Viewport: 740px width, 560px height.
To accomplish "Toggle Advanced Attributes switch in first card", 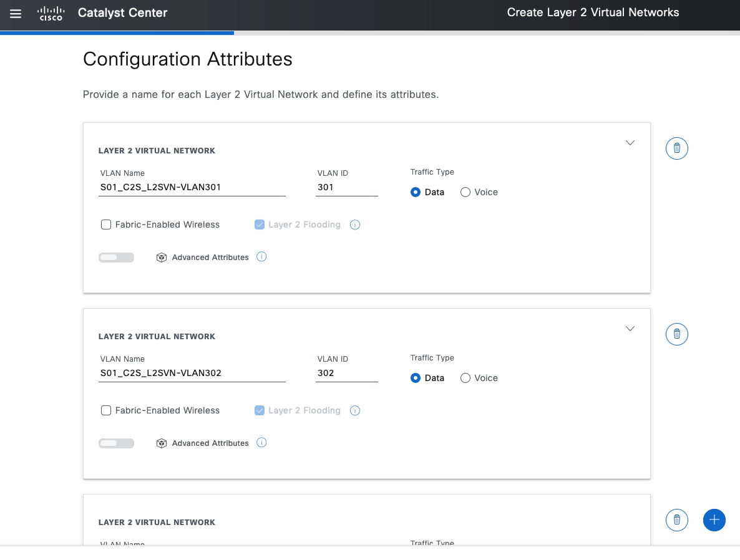I will click(x=116, y=258).
